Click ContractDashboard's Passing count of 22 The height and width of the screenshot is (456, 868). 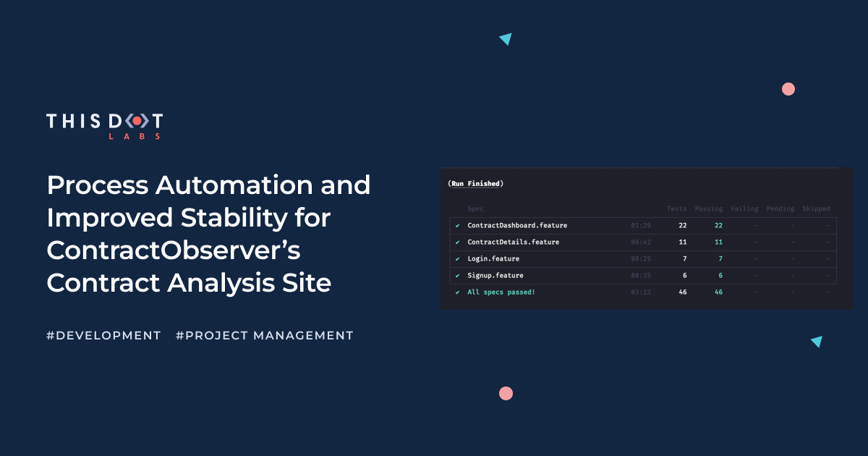point(718,225)
